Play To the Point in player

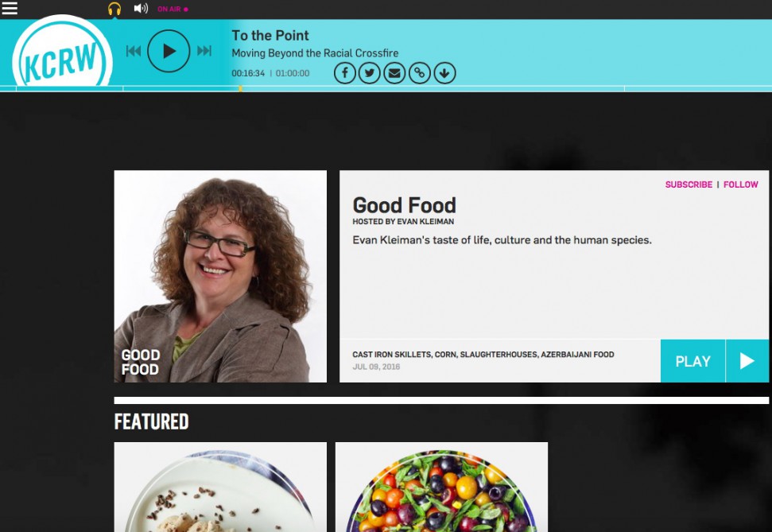(x=169, y=51)
